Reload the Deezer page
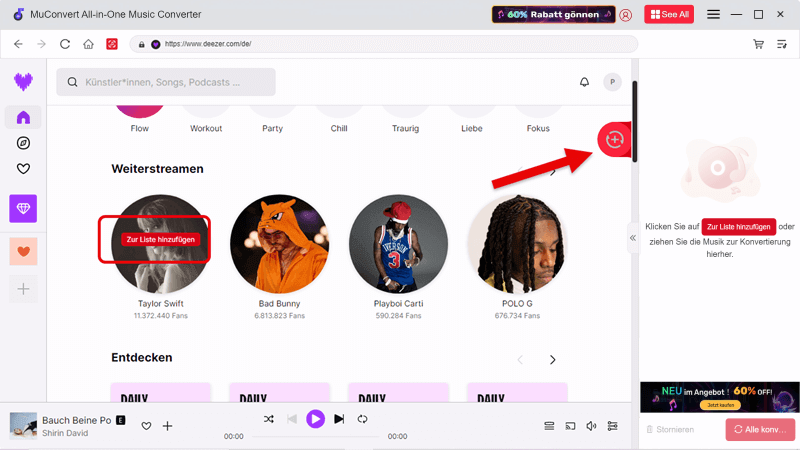The height and width of the screenshot is (450, 800). (x=65, y=44)
